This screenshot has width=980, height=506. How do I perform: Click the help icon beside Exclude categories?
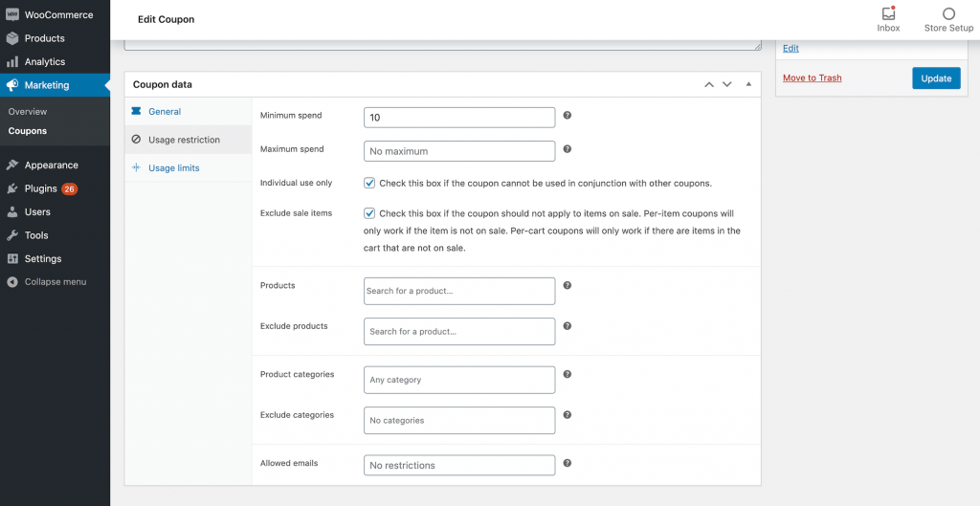(x=567, y=415)
